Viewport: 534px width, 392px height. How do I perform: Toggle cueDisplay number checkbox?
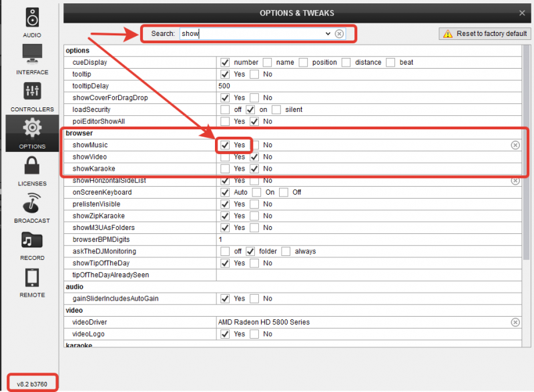coord(225,62)
